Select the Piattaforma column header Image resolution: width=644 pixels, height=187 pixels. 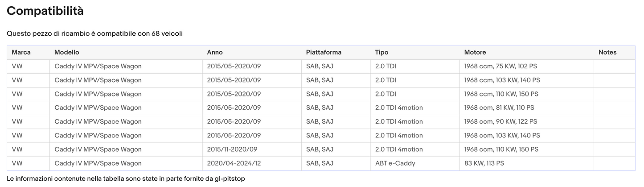click(x=324, y=53)
